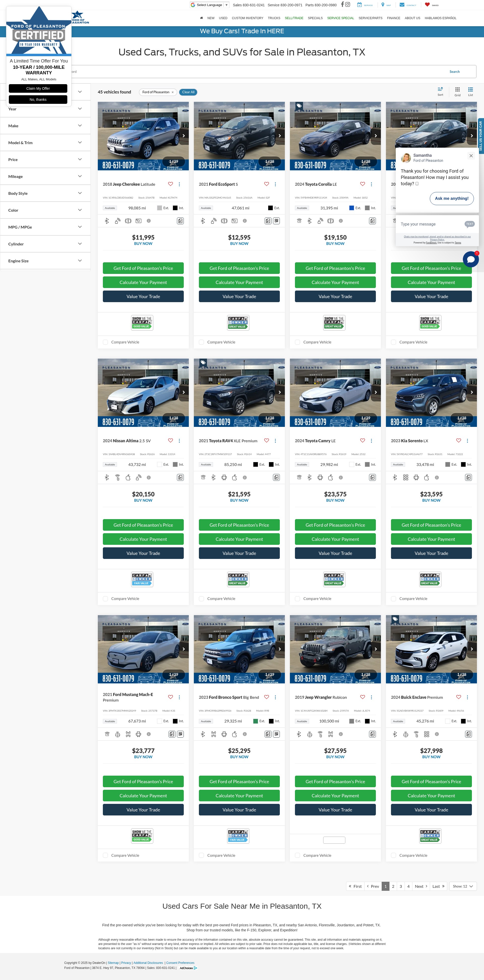This screenshot has width=484, height=980.
Task: Open the blue chat bubble icon
Action: pyautogui.click(x=471, y=260)
